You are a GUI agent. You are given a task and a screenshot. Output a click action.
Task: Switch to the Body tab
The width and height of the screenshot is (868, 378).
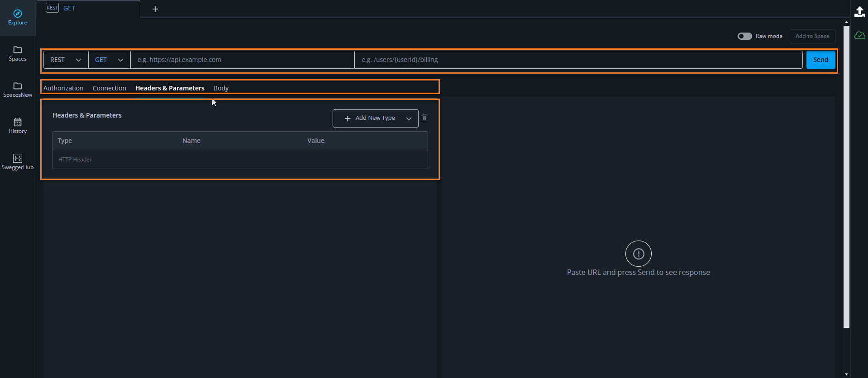click(221, 88)
